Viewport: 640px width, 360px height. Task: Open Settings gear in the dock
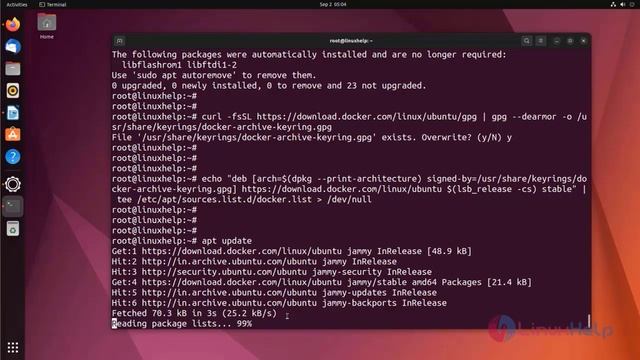pos(13,184)
